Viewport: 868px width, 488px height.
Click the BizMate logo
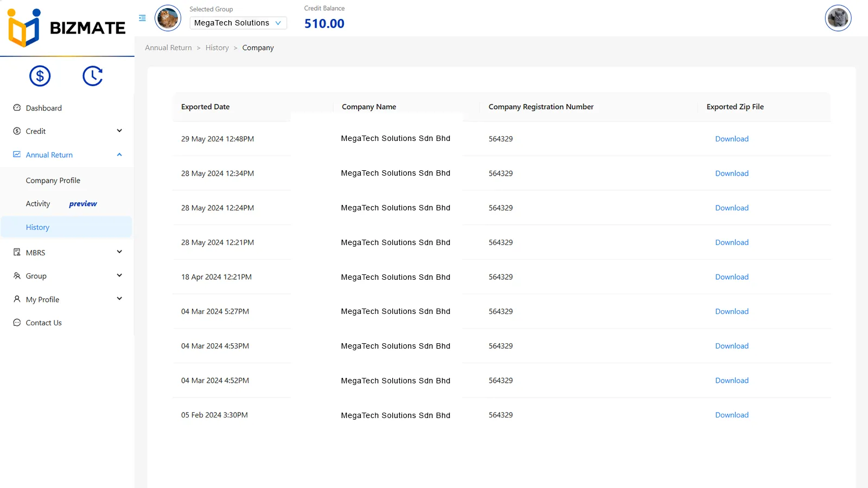point(67,28)
